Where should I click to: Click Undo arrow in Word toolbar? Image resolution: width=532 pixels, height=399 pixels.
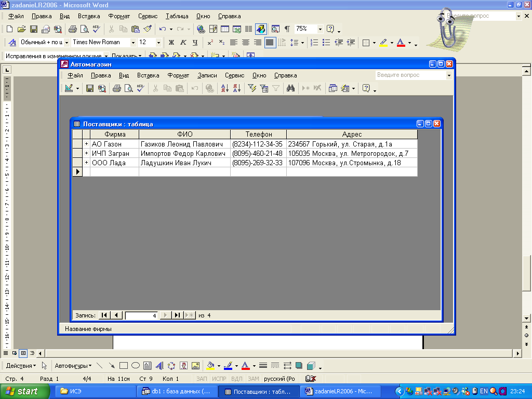pyautogui.click(x=163, y=29)
